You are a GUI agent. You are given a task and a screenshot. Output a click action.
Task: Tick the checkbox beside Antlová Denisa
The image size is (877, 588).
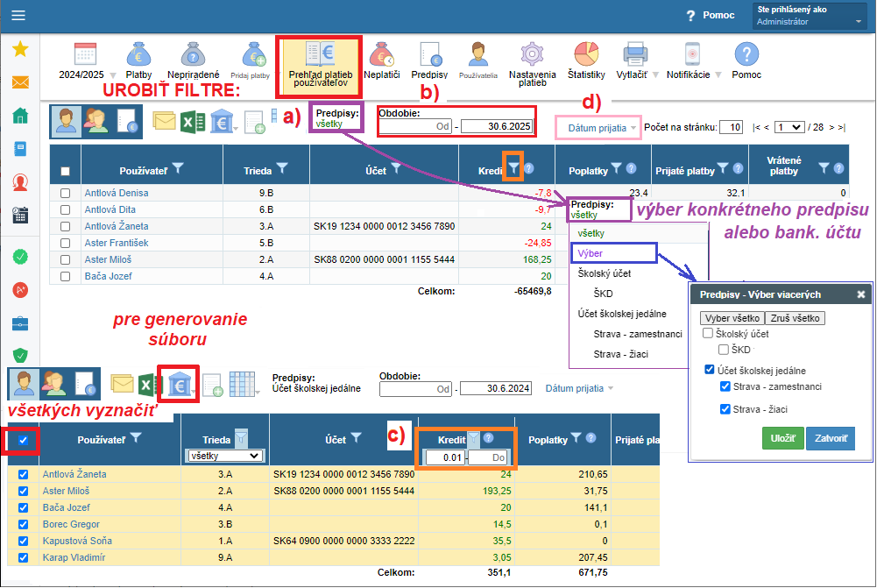click(x=65, y=193)
